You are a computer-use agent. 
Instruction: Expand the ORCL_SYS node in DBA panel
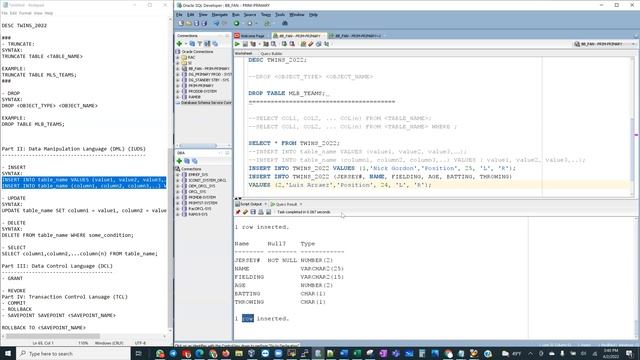point(178,191)
